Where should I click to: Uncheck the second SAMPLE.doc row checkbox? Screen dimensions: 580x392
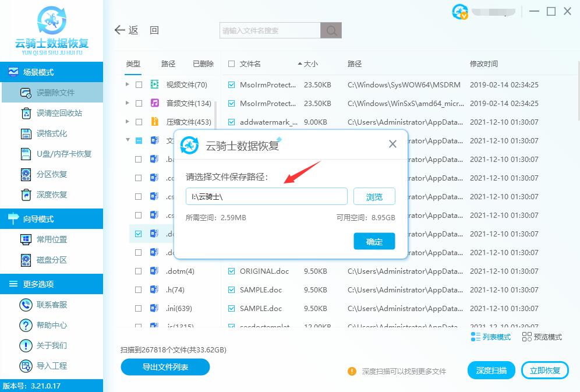[x=232, y=308]
